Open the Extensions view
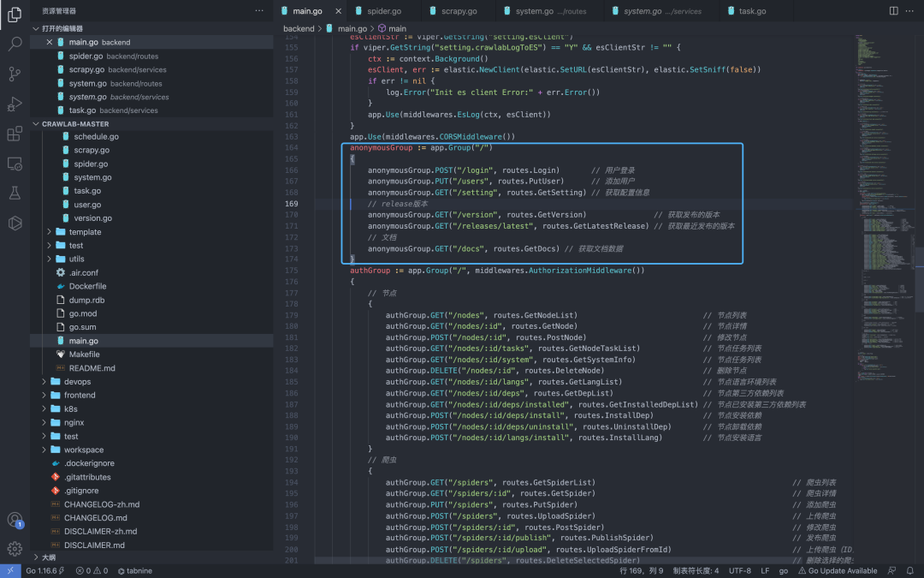924x578 pixels. click(15, 134)
